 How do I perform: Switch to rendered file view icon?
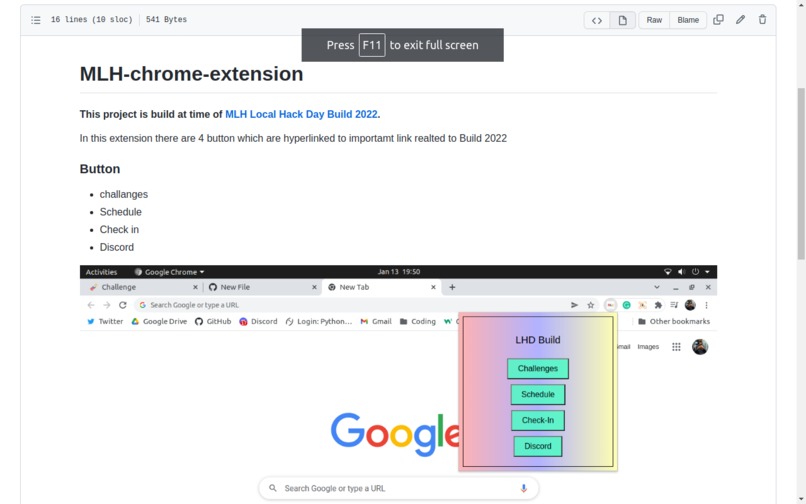click(622, 20)
